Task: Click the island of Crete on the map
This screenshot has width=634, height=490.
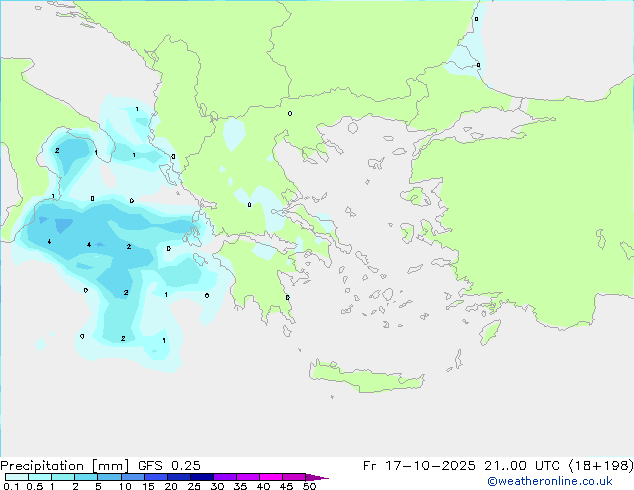Action: (x=366, y=377)
